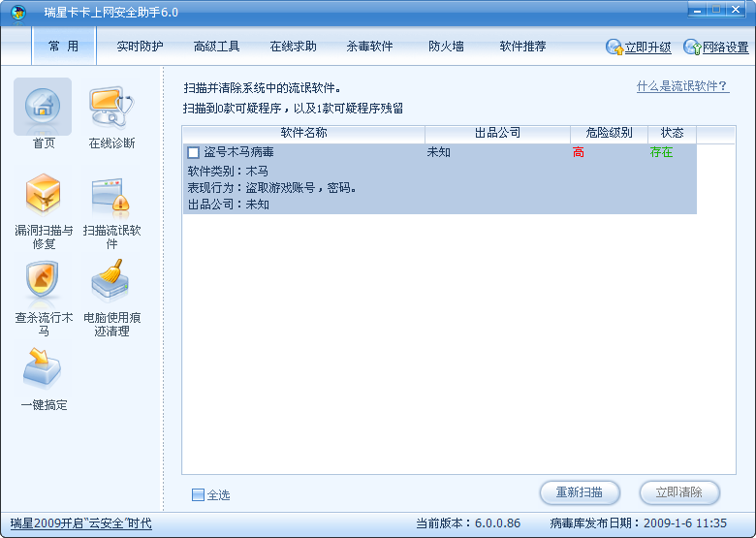Sort by the 软件名称 column header
The width and height of the screenshot is (756, 538).
[x=303, y=133]
